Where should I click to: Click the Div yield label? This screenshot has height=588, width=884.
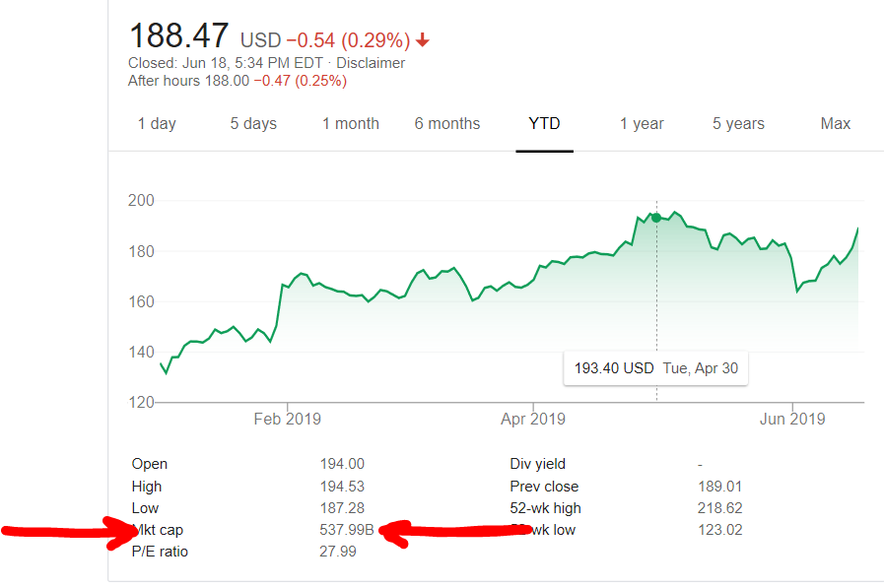click(537, 464)
